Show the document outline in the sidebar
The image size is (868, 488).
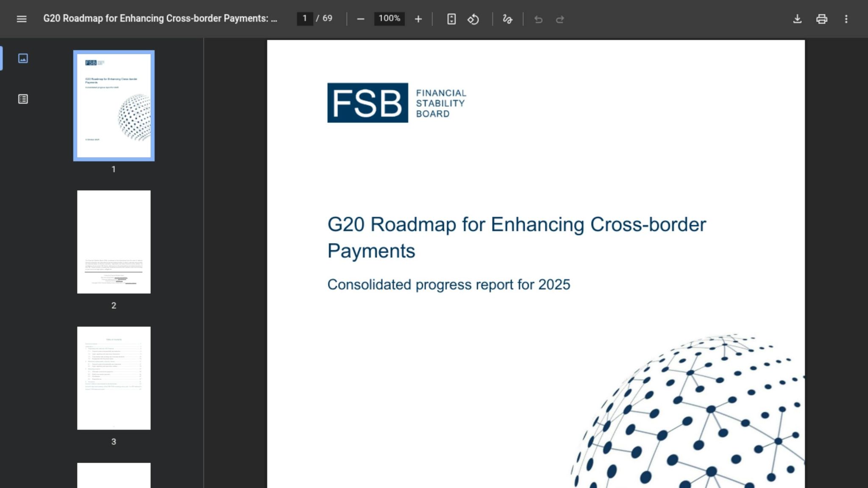click(x=23, y=99)
